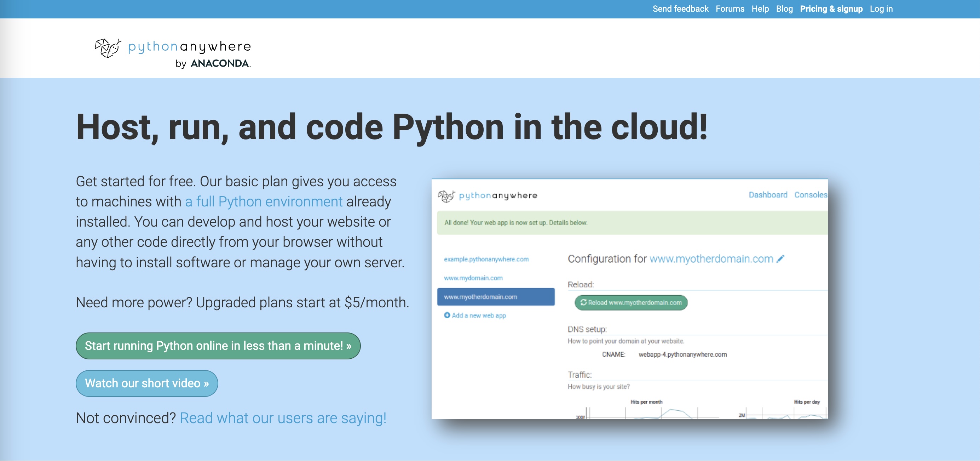
Task: Open 'Read what our users are saying!' link
Action: (x=283, y=418)
